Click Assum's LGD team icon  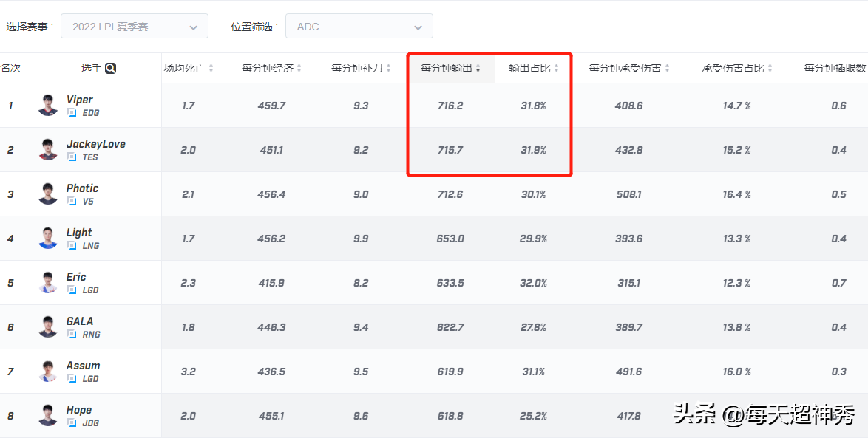point(72,378)
